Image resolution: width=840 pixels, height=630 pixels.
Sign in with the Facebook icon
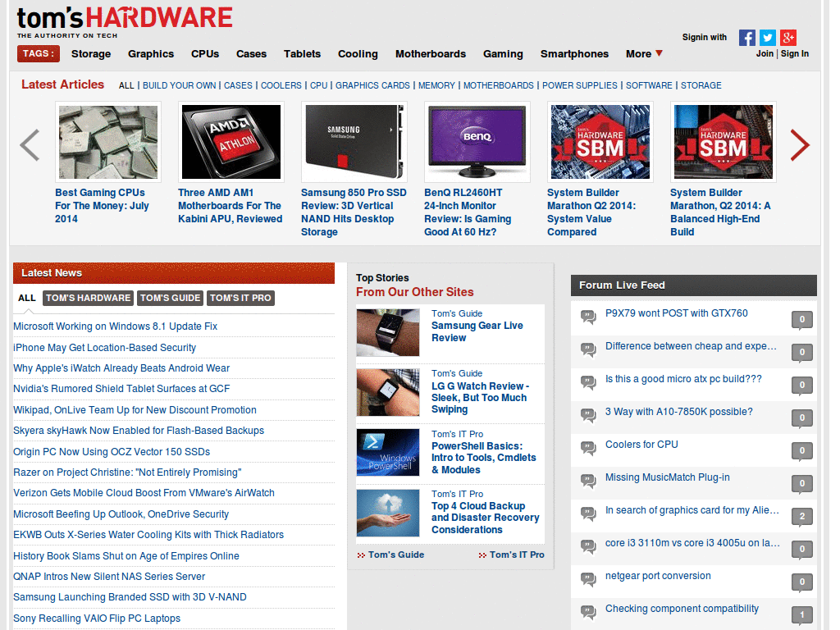(x=746, y=37)
